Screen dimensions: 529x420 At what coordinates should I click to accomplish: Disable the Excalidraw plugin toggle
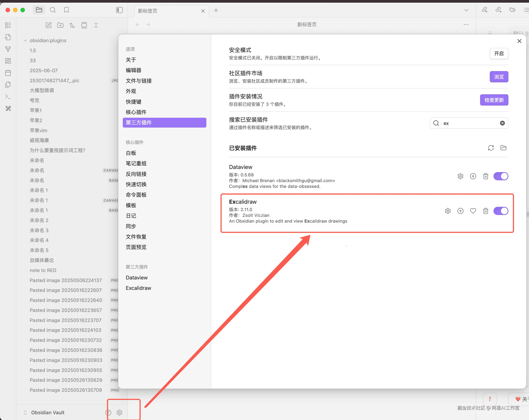pos(501,211)
